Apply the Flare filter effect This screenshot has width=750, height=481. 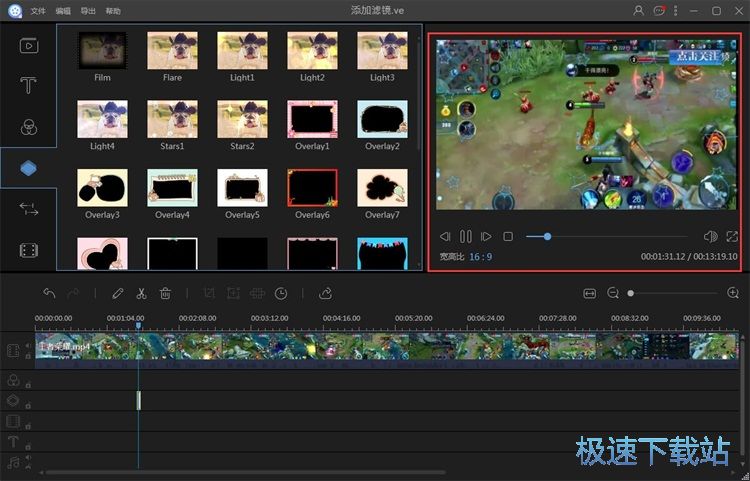click(x=172, y=50)
